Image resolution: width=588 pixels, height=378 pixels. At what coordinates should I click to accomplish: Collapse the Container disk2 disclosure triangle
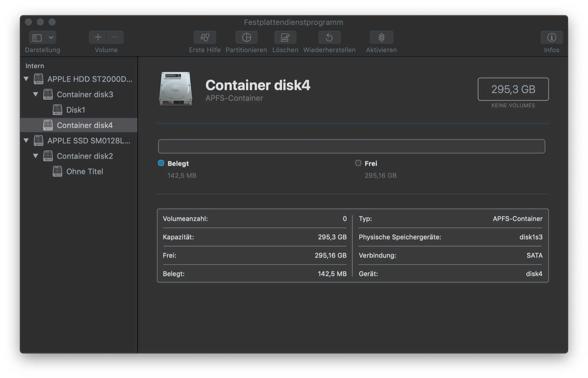pyautogui.click(x=36, y=156)
